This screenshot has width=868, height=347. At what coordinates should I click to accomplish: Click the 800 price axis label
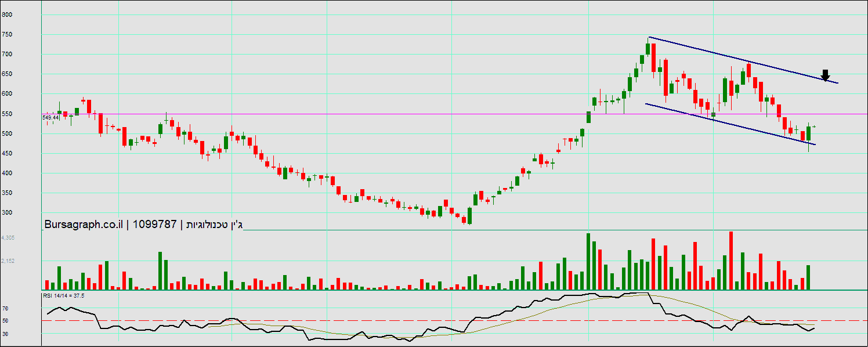point(8,15)
